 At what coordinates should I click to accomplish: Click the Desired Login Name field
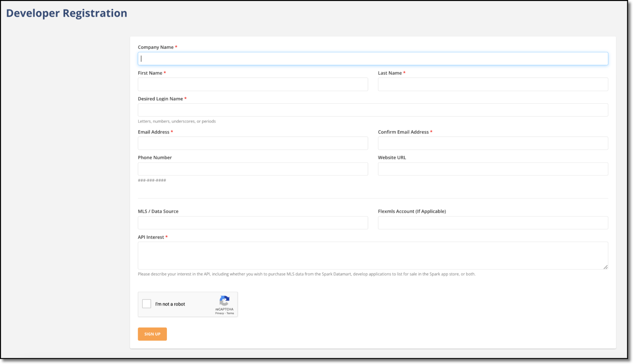[x=373, y=110]
